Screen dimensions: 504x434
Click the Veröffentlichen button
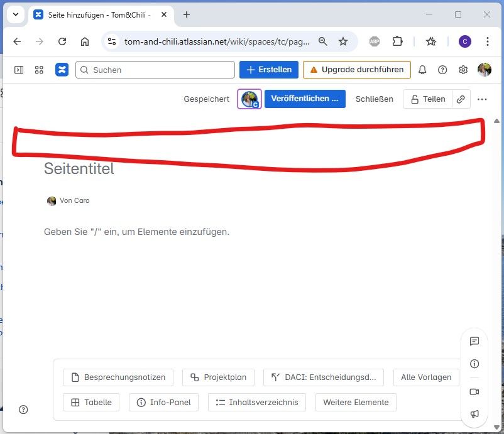point(305,99)
